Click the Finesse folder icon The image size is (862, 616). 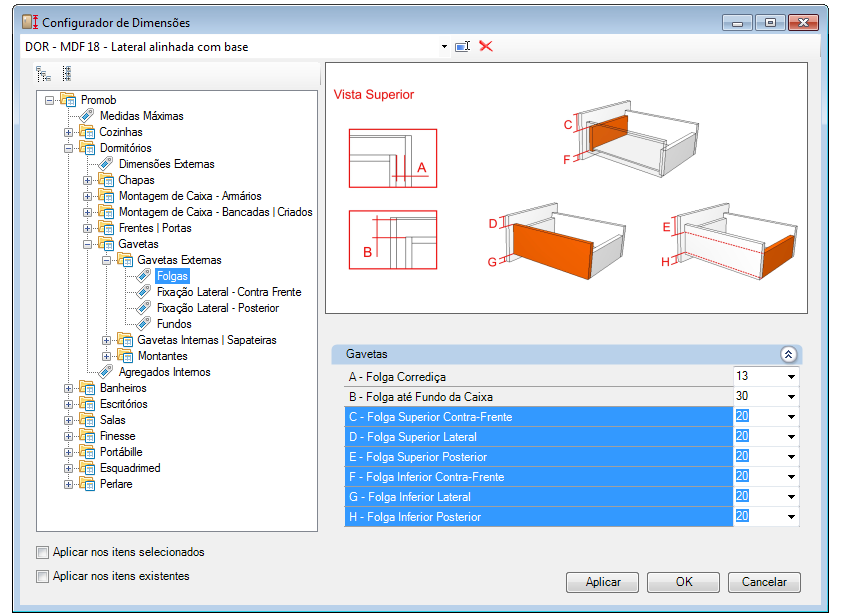click(87, 436)
